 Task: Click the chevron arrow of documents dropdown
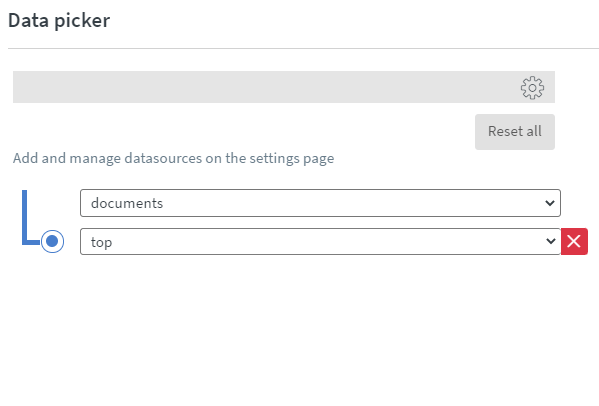(550, 203)
